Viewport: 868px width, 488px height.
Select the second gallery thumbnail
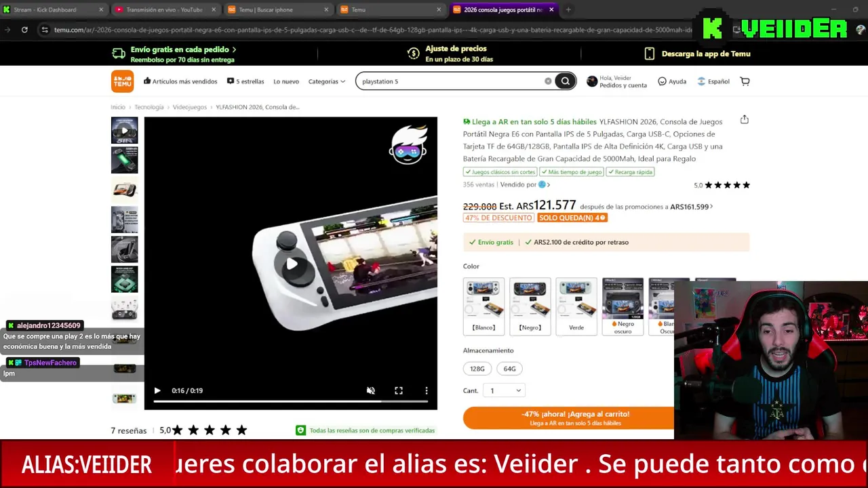124,160
